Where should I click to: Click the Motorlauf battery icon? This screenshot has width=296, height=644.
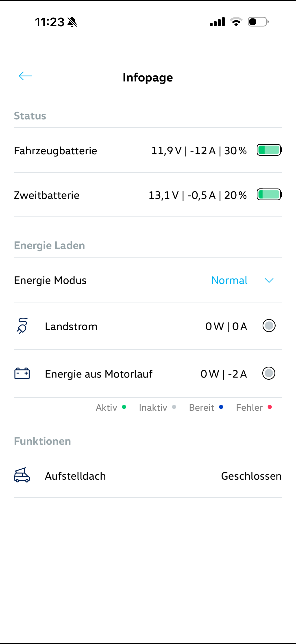[22, 373]
